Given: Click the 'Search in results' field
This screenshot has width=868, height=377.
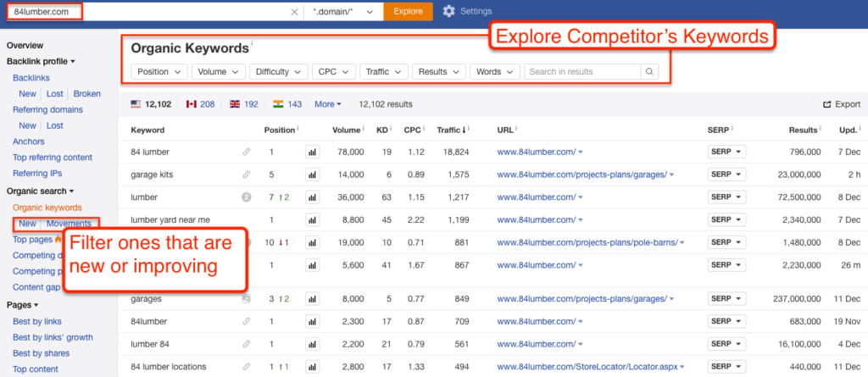Looking at the screenshot, I should [582, 71].
